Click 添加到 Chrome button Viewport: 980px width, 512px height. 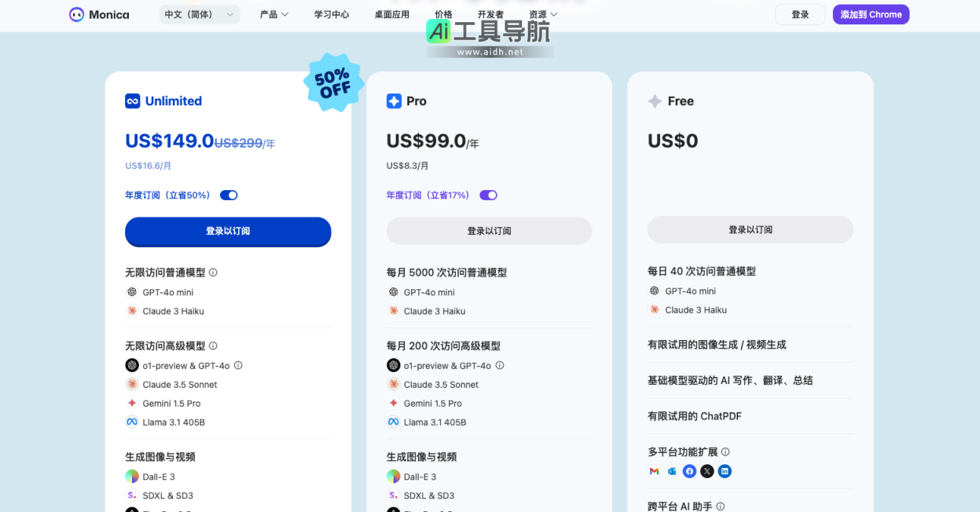[871, 14]
